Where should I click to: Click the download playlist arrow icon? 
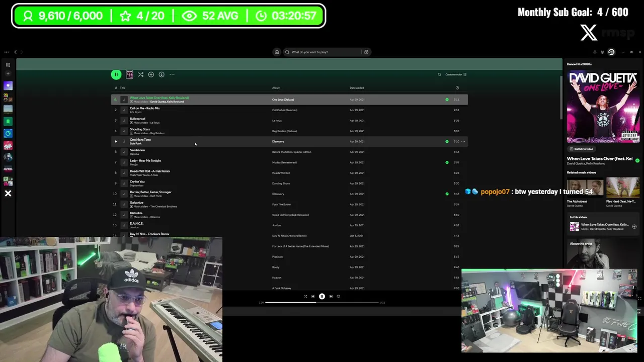pos(162,74)
